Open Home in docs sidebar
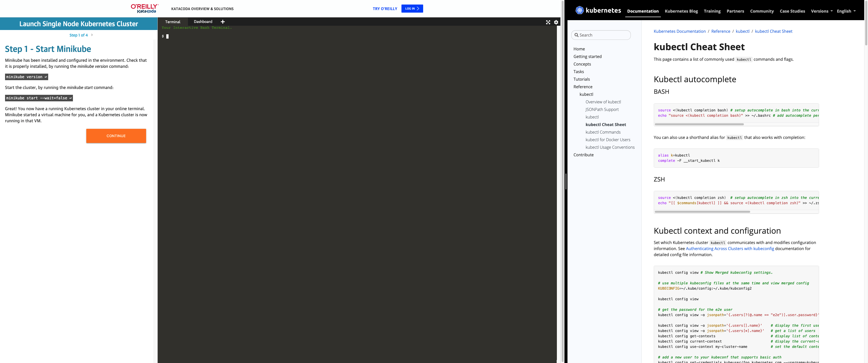This screenshot has height=363, width=868. coord(579,49)
